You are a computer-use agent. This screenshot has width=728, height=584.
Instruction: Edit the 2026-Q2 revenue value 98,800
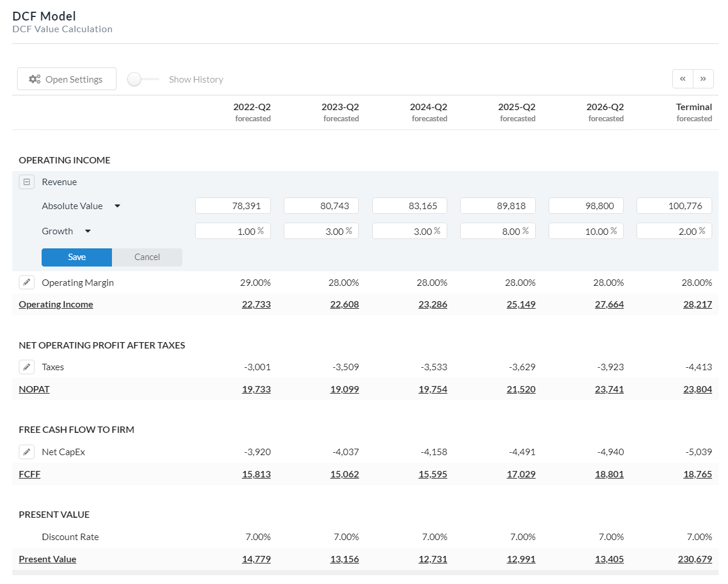(586, 206)
